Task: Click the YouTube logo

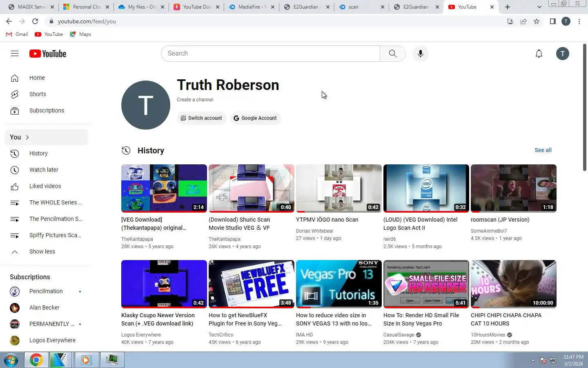Action: (48, 54)
